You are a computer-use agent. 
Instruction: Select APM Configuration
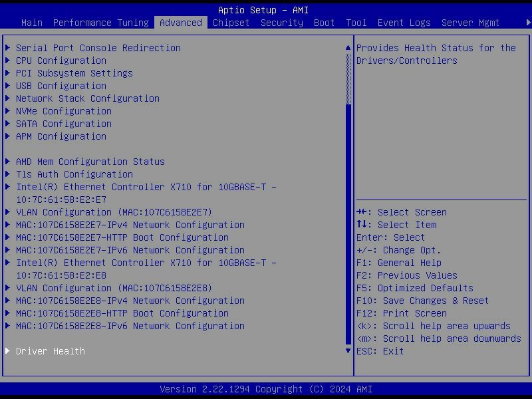pyautogui.click(x=61, y=136)
